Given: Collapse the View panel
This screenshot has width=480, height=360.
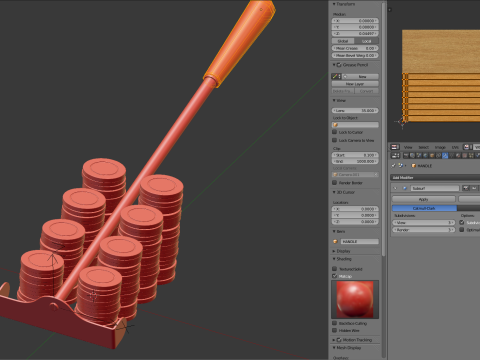Looking at the screenshot, I should coord(334,100).
